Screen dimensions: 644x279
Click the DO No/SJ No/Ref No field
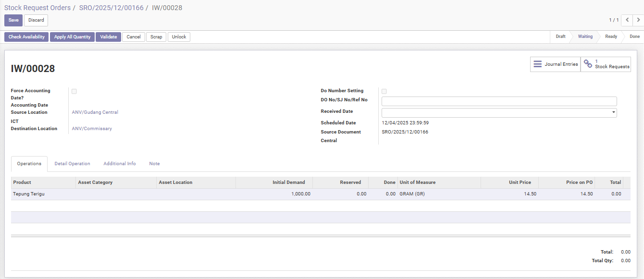(499, 101)
